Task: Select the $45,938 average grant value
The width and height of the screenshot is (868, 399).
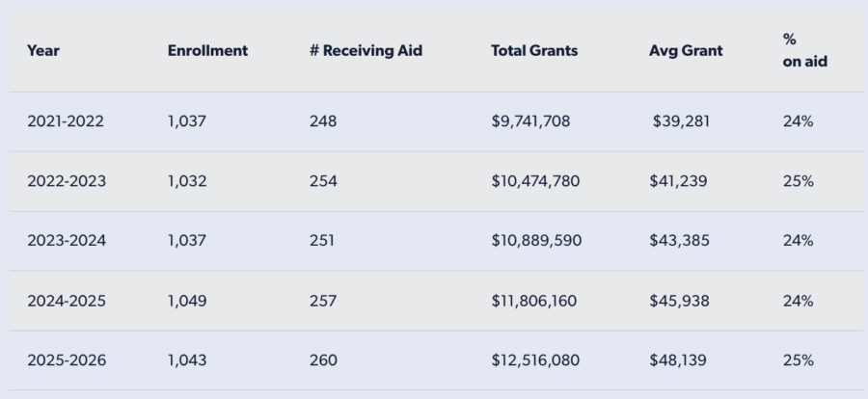Action: point(680,301)
